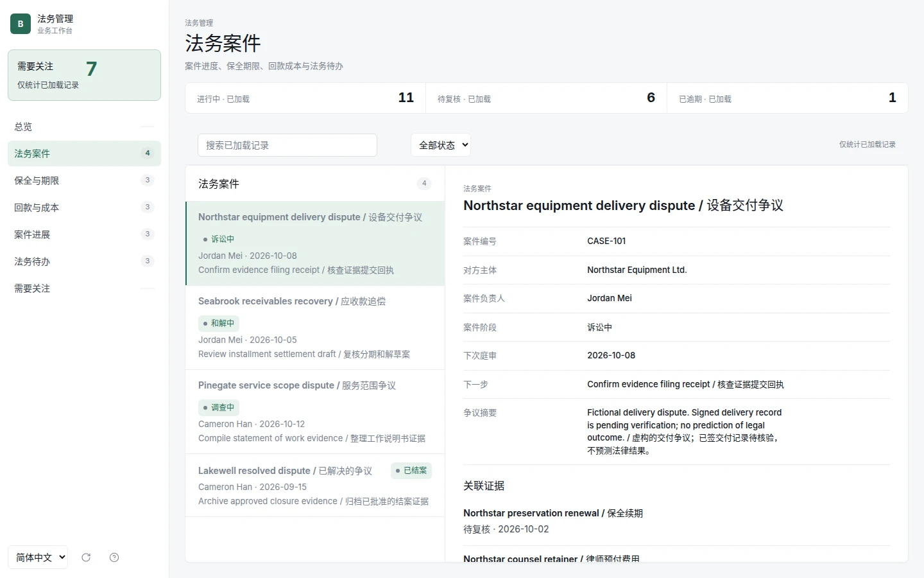Image resolution: width=924 pixels, height=578 pixels.
Task: Click Northstar Equipment Ltd. counterparty value
Action: [x=637, y=270]
